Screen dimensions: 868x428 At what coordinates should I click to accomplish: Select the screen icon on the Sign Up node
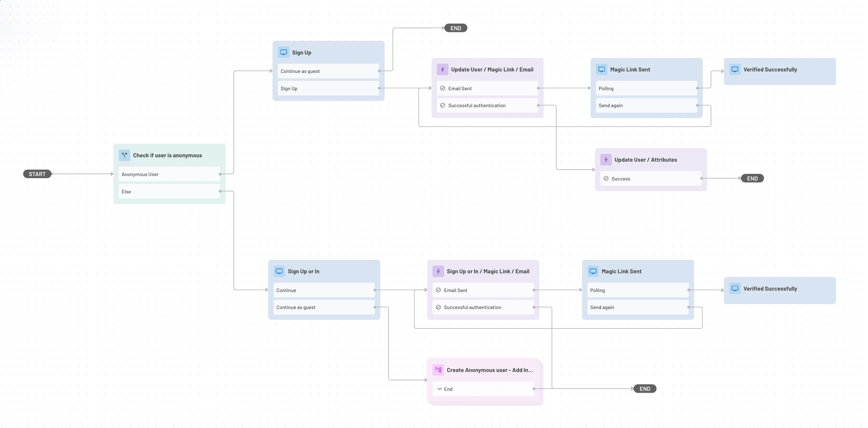pos(283,52)
